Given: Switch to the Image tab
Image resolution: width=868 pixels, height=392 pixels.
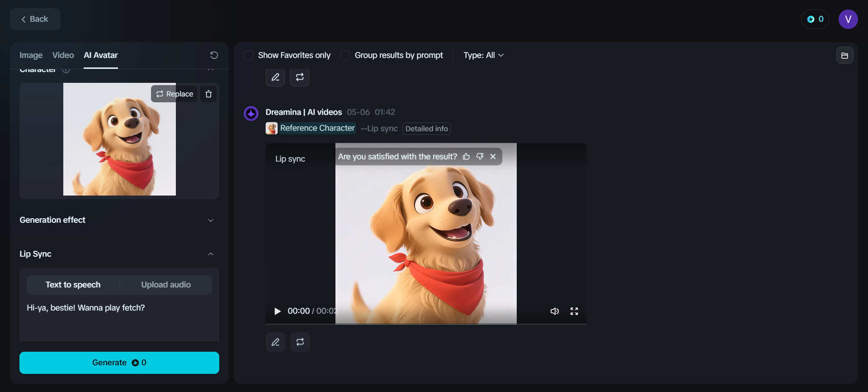Looking at the screenshot, I should click(31, 55).
